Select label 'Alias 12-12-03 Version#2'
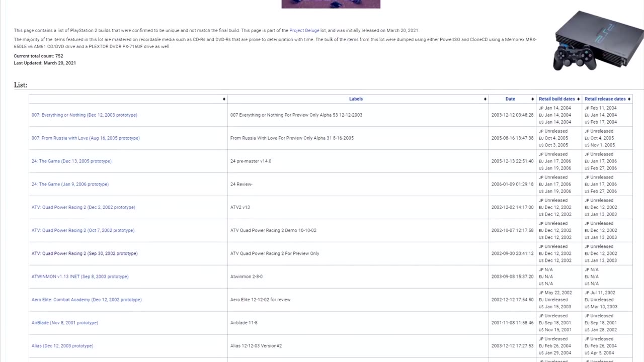Viewport: 644px width, 362px height. coord(256,346)
